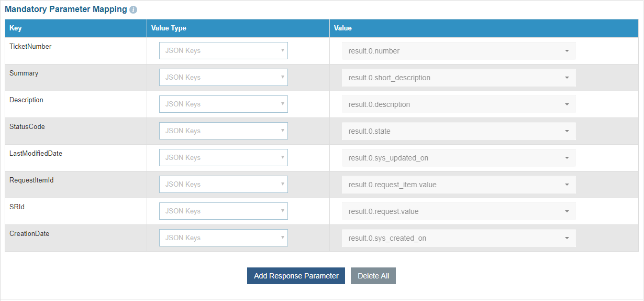Open the CreationDate Value Type dropdown

(224, 238)
